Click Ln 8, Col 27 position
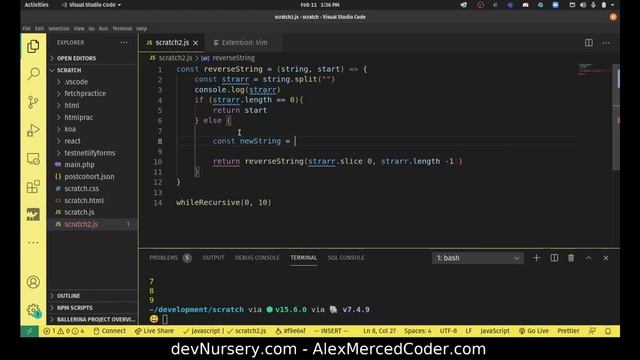The width and height of the screenshot is (640, 360). [380, 331]
